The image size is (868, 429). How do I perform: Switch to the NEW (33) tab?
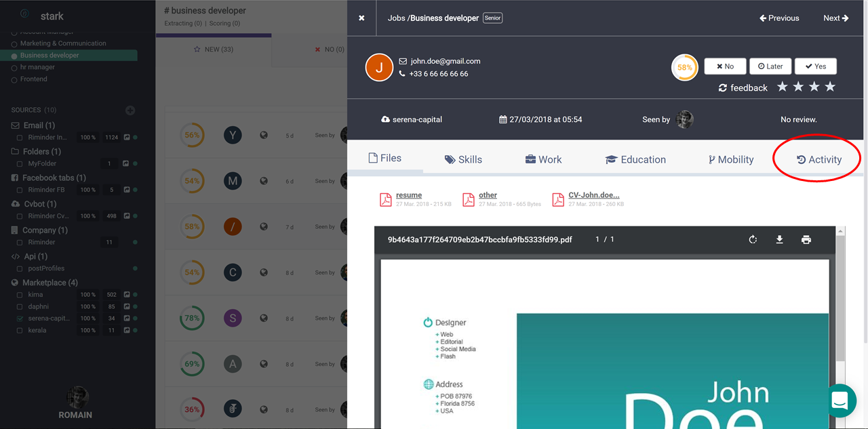(x=214, y=49)
